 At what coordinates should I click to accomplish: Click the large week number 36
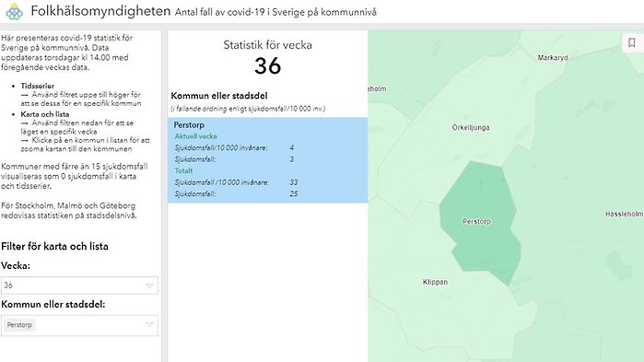tap(268, 65)
